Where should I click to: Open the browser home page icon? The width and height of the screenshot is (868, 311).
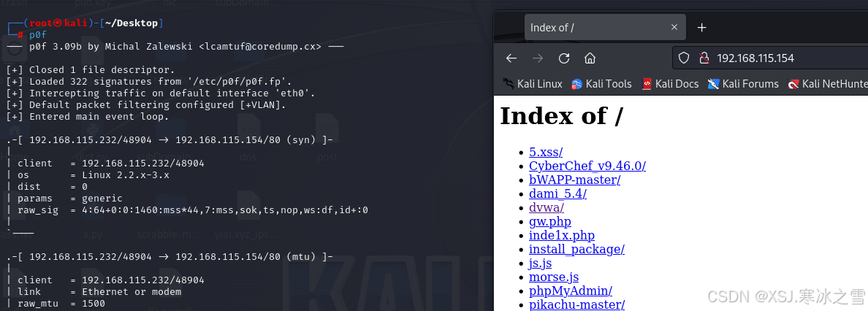[590, 58]
